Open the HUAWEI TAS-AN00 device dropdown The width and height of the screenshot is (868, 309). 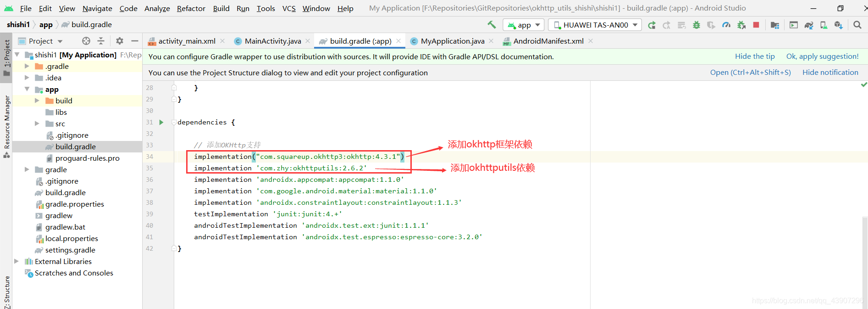[595, 25]
